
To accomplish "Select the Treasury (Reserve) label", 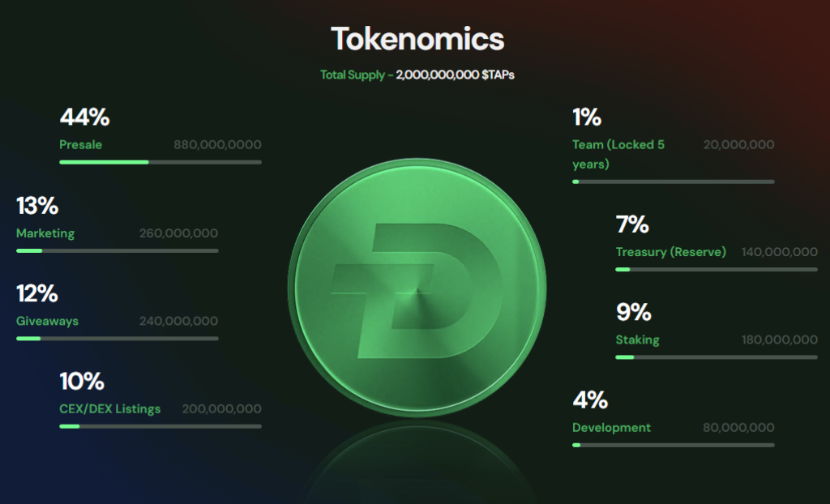I will click(x=671, y=252).
